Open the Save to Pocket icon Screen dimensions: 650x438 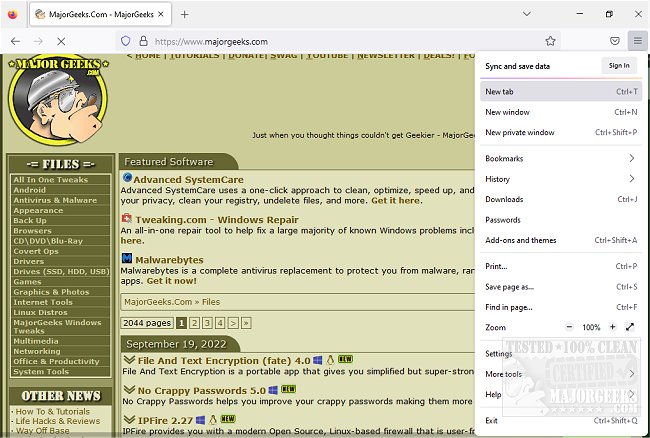pyautogui.click(x=614, y=41)
